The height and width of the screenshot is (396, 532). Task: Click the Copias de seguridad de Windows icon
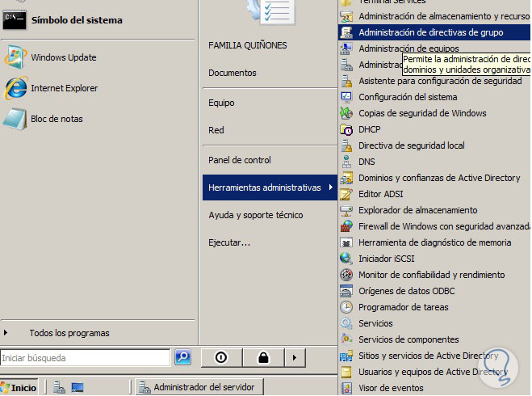coord(346,113)
